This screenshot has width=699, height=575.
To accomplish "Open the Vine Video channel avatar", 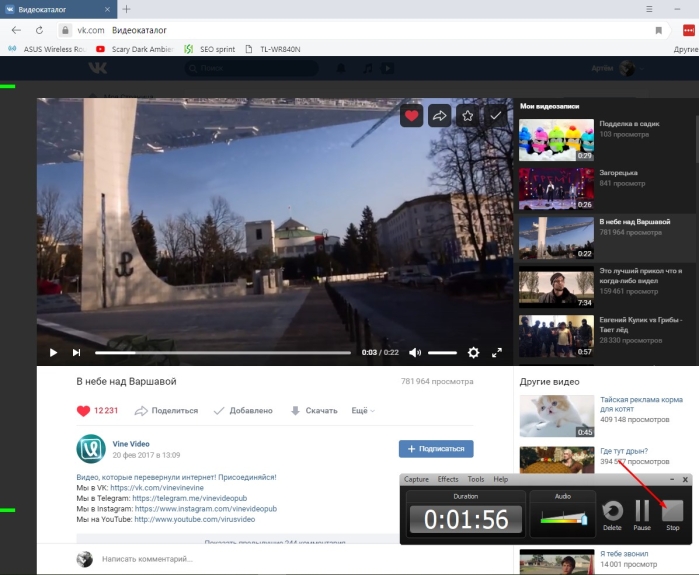I will pyautogui.click(x=91, y=449).
